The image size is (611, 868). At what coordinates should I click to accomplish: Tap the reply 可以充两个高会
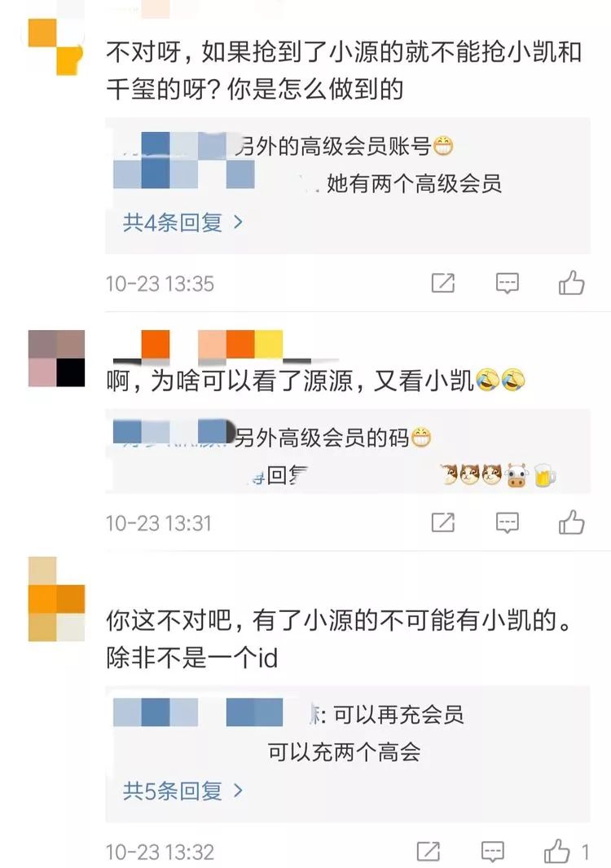coord(345,752)
